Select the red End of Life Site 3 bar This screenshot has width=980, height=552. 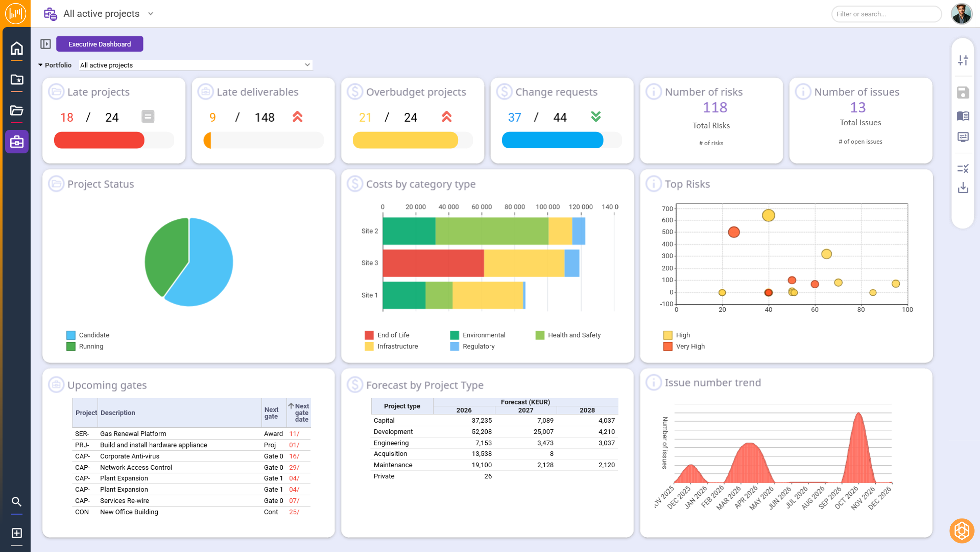click(433, 263)
